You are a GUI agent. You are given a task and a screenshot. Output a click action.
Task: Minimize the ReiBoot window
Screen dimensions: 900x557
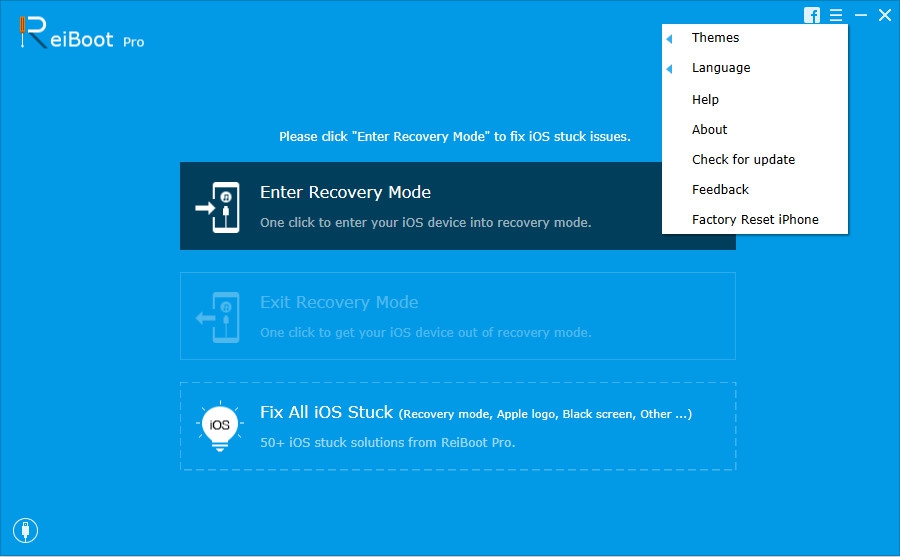(x=861, y=15)
